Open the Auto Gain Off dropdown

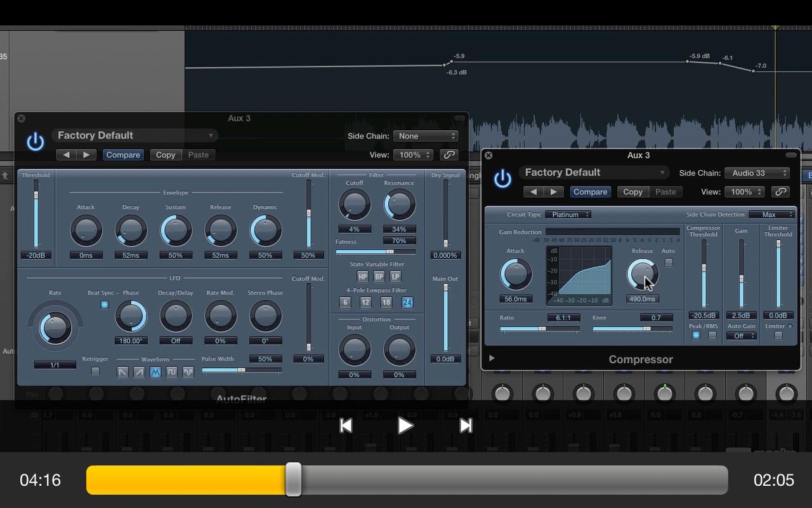tap(742, 336)
